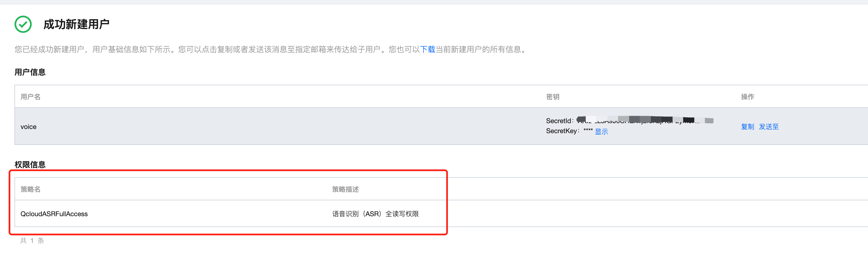Viewport: 868px width, 268px height.
Task: Click the 复制 link in the 操作 column
Action: click(747, 127)
